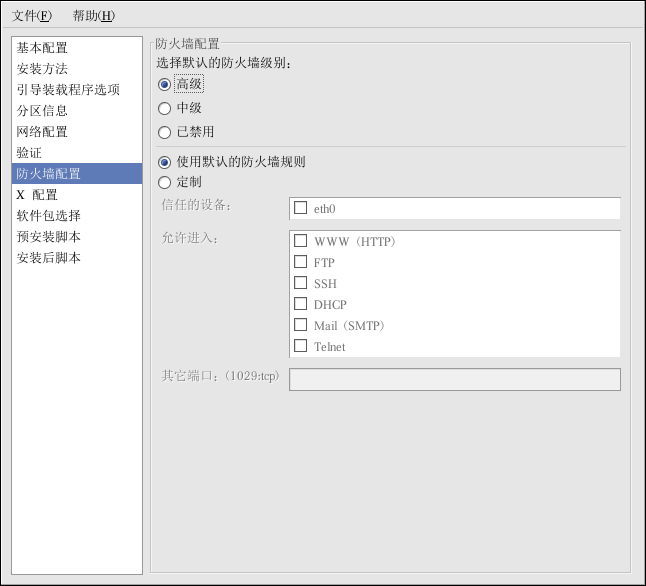Check the WWW (HTTP) option
The height and width of the screenshot is (586, 646).
tap(300, 241)
